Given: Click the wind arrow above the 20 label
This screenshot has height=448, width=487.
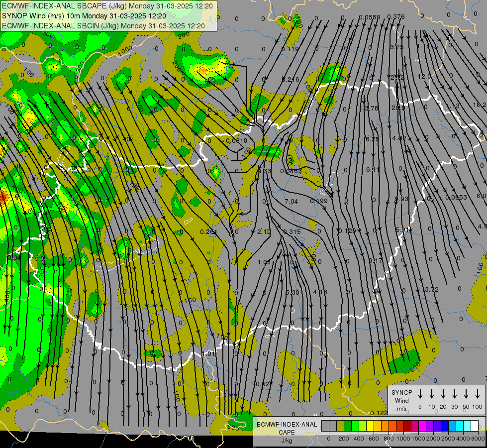Looking at the screenshot, I should pyautogui.click(x=443, y=394).
